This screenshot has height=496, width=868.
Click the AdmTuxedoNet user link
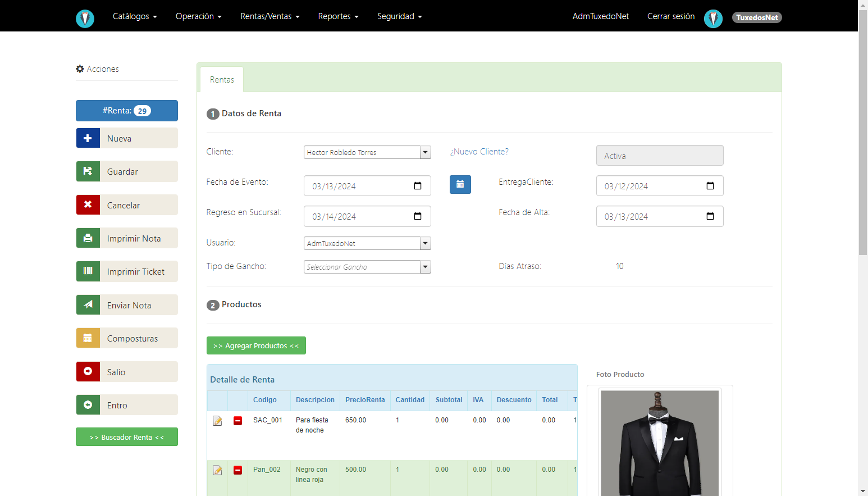601,16
